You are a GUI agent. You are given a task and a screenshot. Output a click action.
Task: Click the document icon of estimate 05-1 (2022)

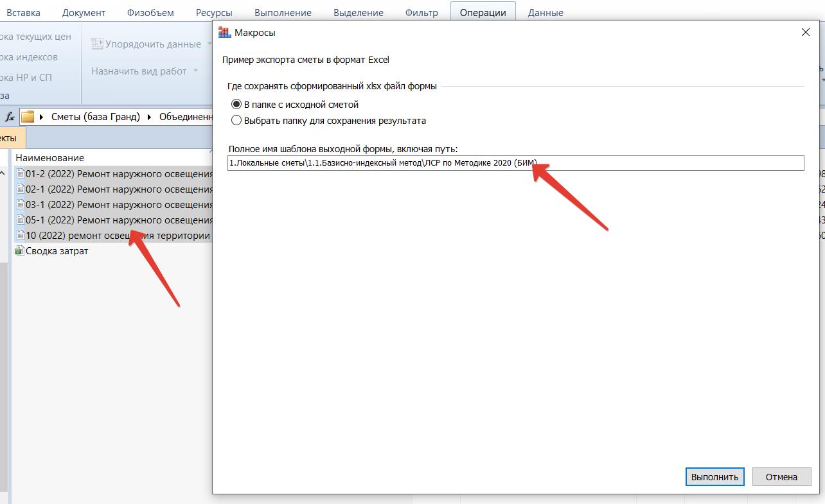click(x=20, y=220)
